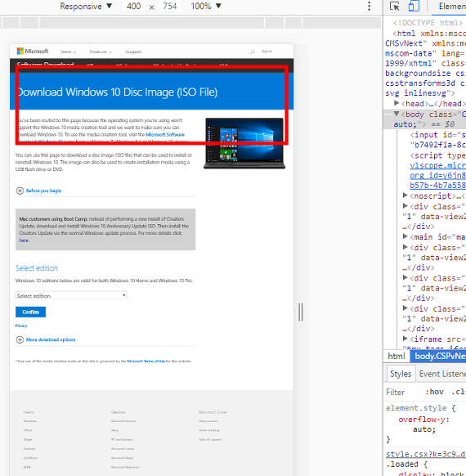Follow the Microsoft Terms of Use link
This screenshot has width=466, height=476.
tap(146, 361)
